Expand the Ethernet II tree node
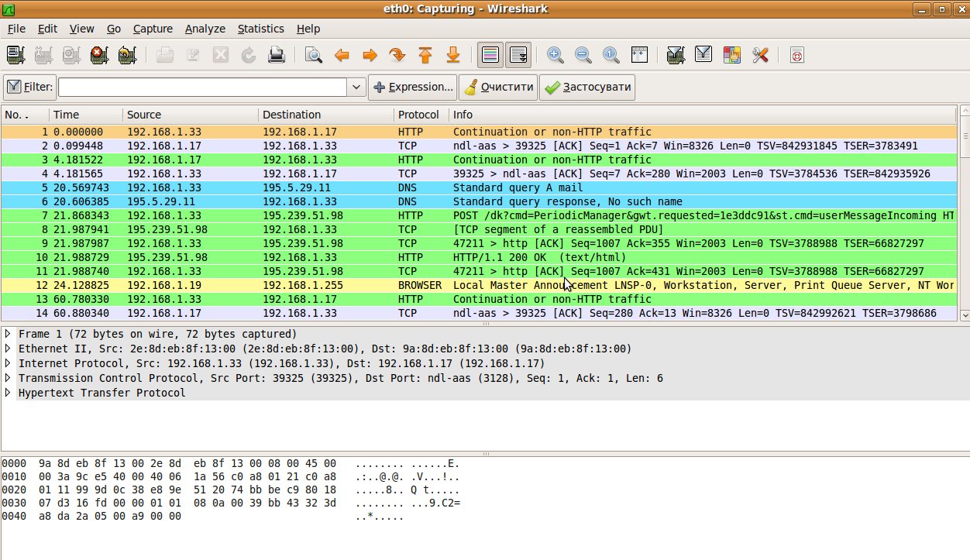 pos(8,349)
